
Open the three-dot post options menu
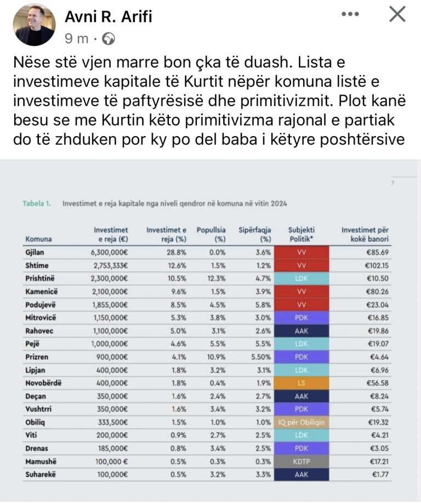point(350,15)
